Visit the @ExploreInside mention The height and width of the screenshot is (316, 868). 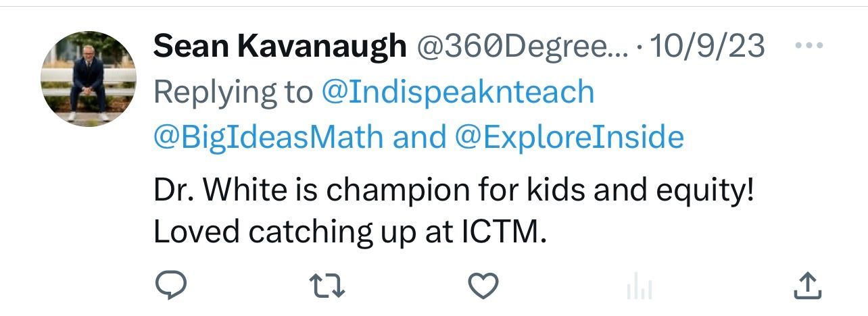[570, 138]
